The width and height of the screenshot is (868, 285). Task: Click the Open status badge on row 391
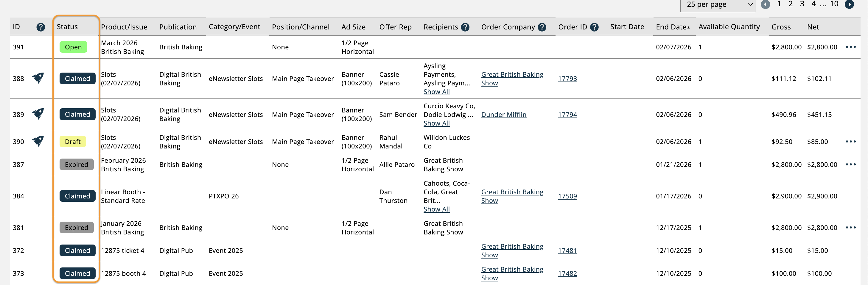[73, 47]
